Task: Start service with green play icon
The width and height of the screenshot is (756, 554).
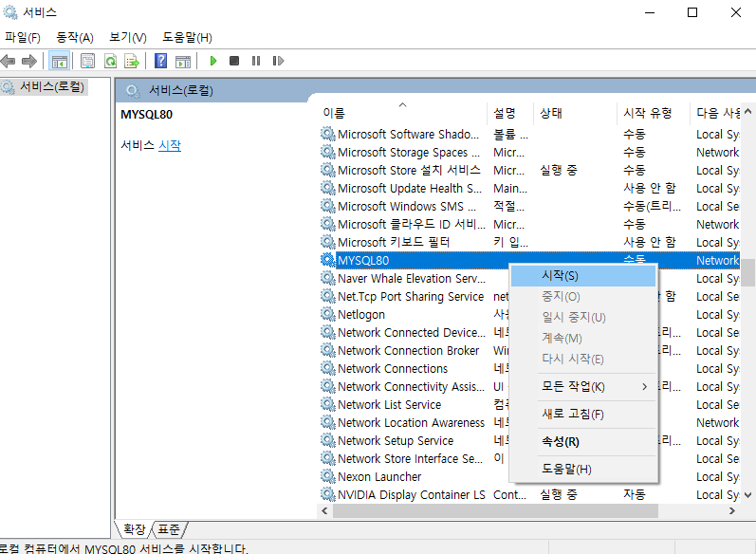Action: 213,61
